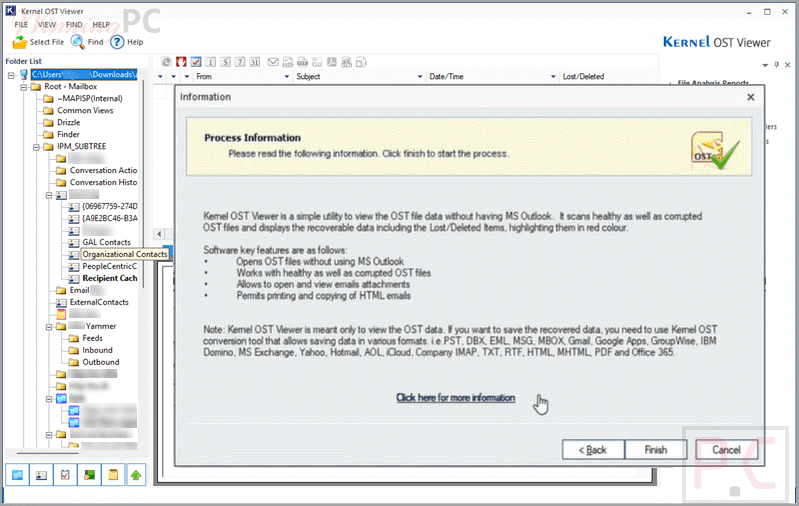Click the checkmark task filter icon in the toolbar
The width and height of the screenshot is (799, 506).
(x=196, y=62)
